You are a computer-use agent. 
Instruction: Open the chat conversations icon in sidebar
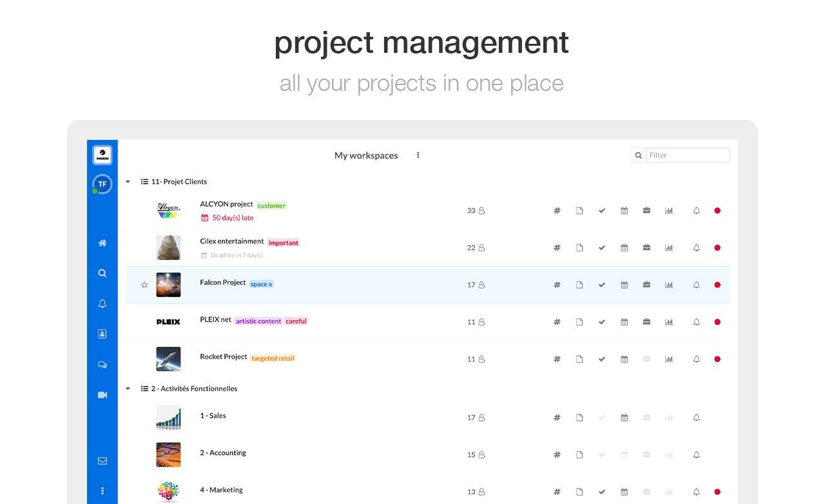[102, 365]
